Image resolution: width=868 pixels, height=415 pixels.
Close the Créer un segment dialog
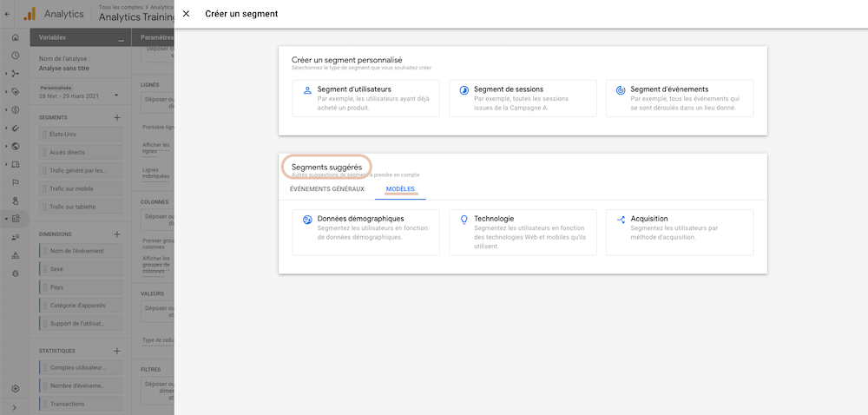tap(186, 14)
